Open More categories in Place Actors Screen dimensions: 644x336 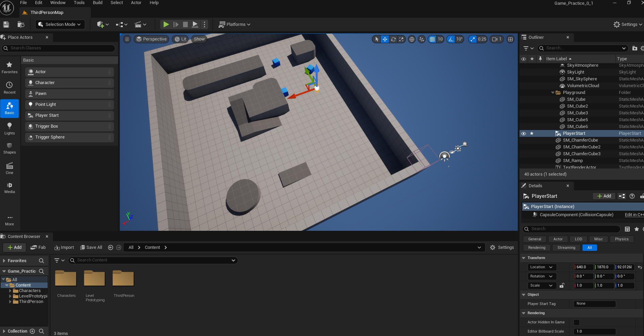[10, 220]
